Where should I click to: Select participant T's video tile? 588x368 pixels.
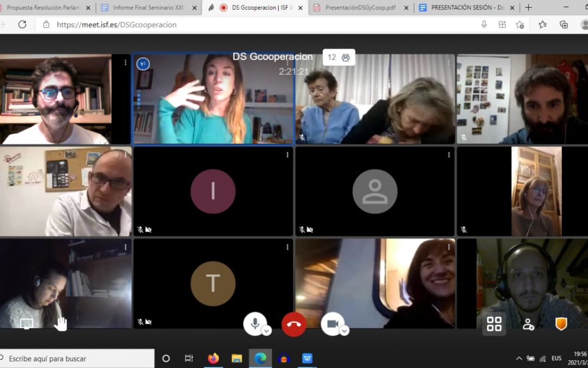213,283
